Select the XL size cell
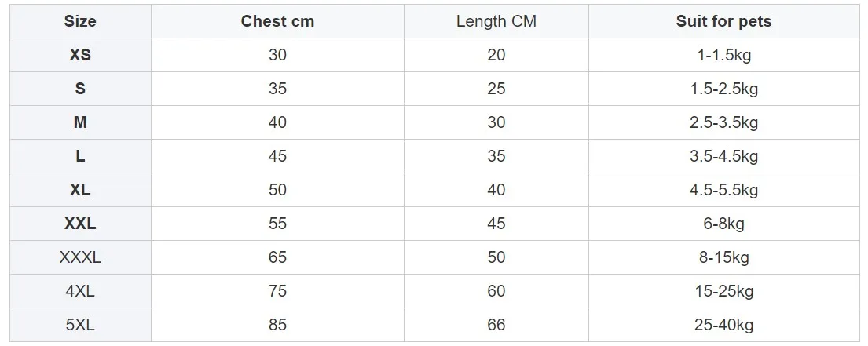868x346 pixels. [80, 190]
